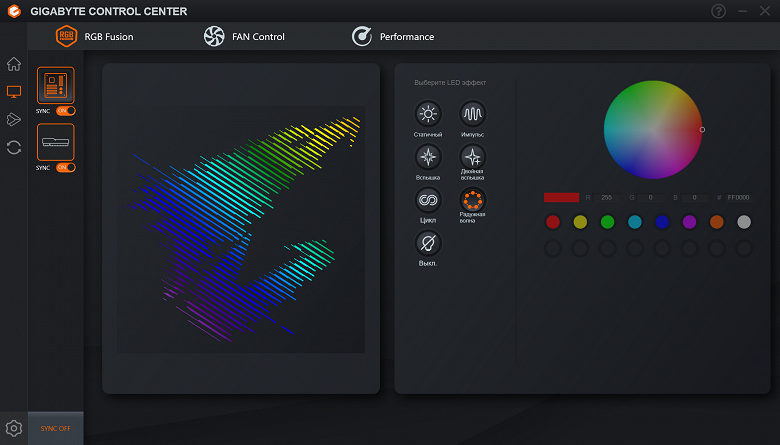Screen dimensions: 780x445
Task: Select the purple preset swatch
Action: coord(689,222)
